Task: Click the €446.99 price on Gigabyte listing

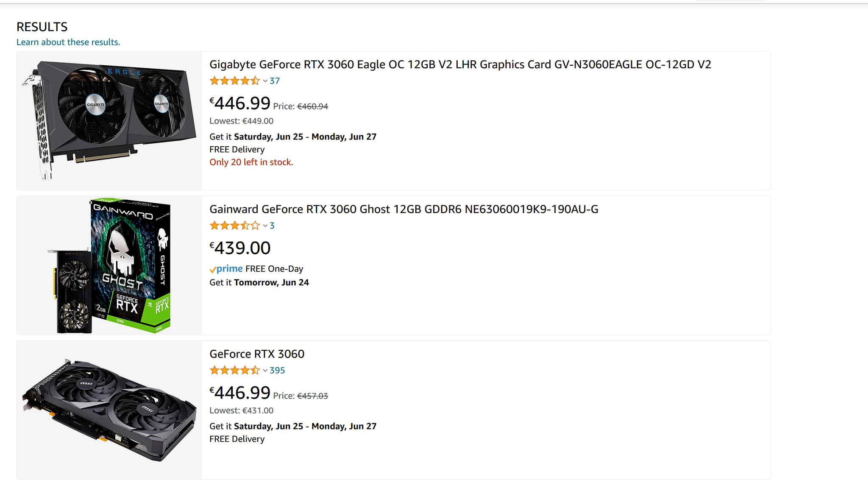Action: pos(240,103)
